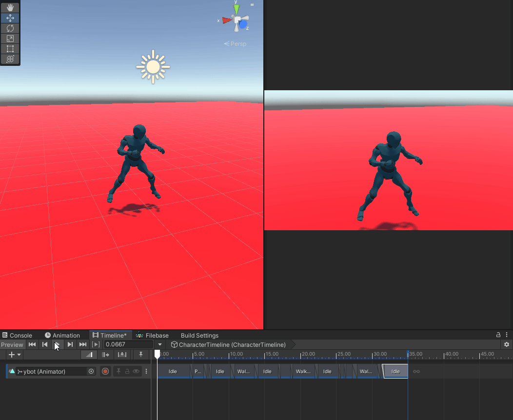Select the Move tool in the Scene toolbar
The image size is (513, 420).
[10, 18]
